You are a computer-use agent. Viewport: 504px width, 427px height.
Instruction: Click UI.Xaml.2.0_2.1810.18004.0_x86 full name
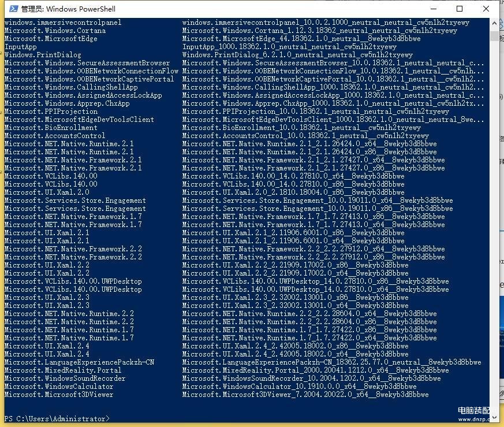(293, 192)
